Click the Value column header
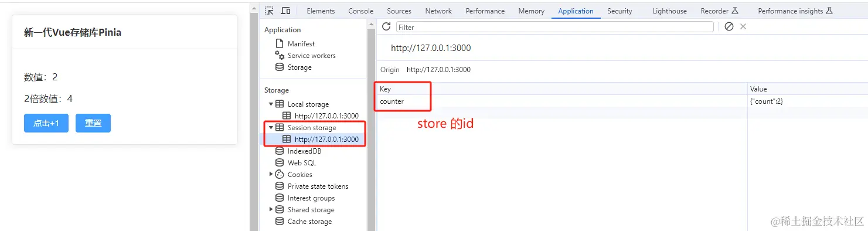 pyautogui.click(x=808, y=89)
